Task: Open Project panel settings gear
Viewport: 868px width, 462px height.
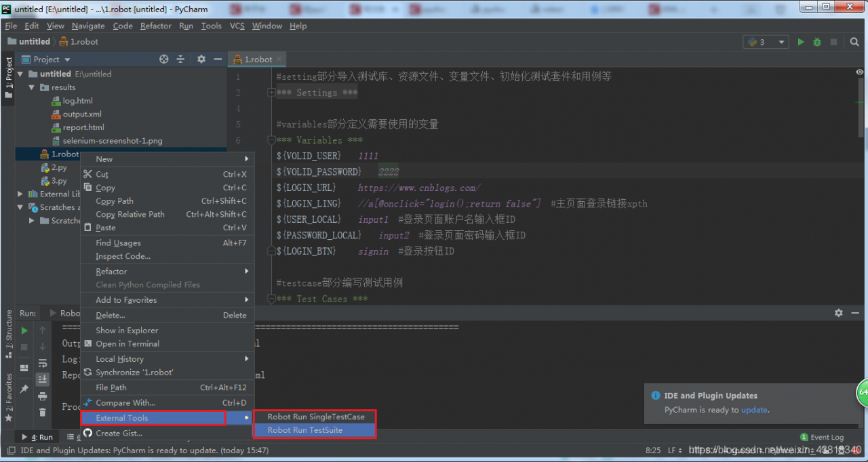Action: 201,60
